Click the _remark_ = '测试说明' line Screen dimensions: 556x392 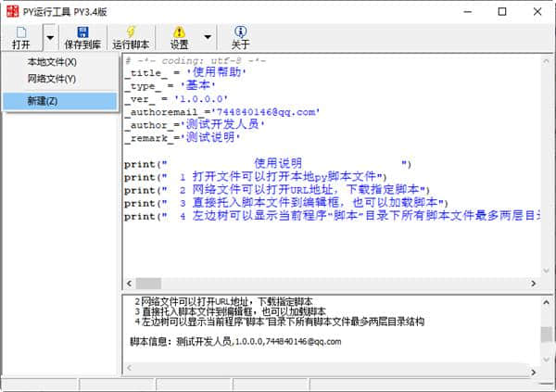[x=183, y=138]
